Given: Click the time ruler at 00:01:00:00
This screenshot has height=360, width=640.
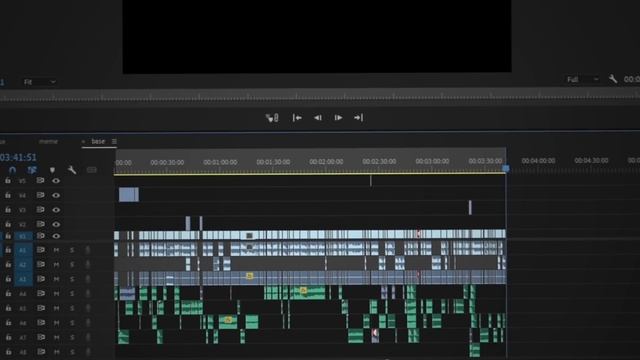Looking at the screenshot, I should 220,162.
